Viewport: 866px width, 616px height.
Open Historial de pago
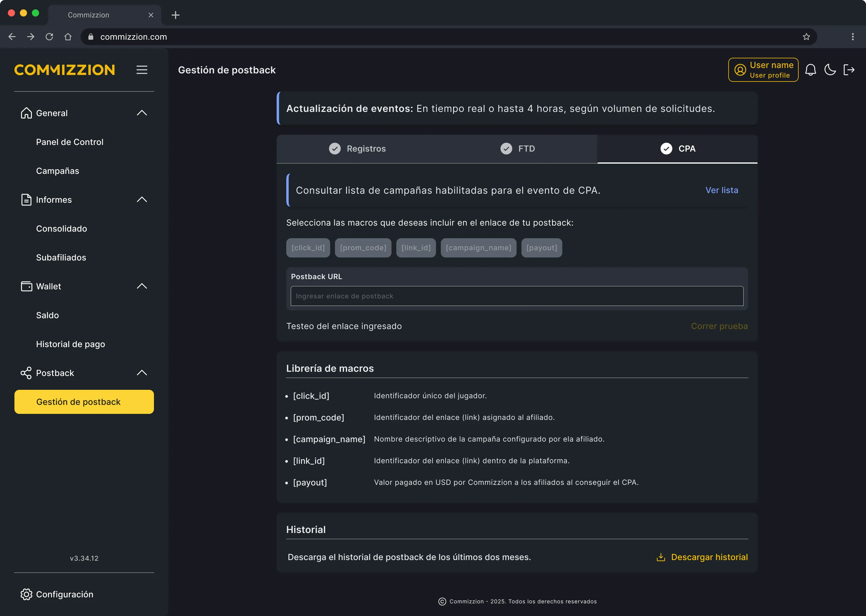[71, 344]
